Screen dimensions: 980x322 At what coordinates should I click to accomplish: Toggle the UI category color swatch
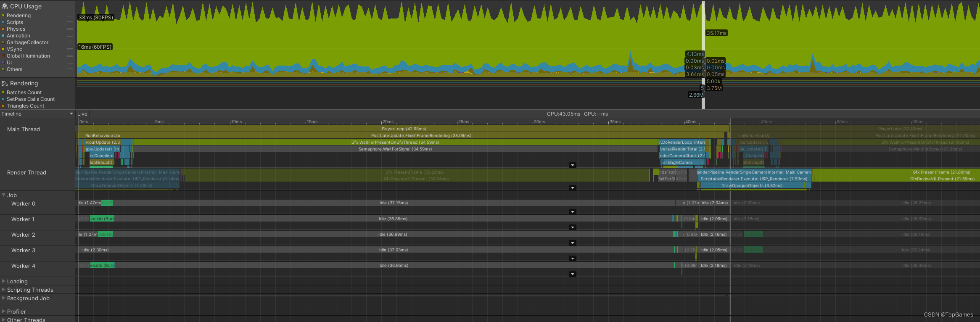3,63
